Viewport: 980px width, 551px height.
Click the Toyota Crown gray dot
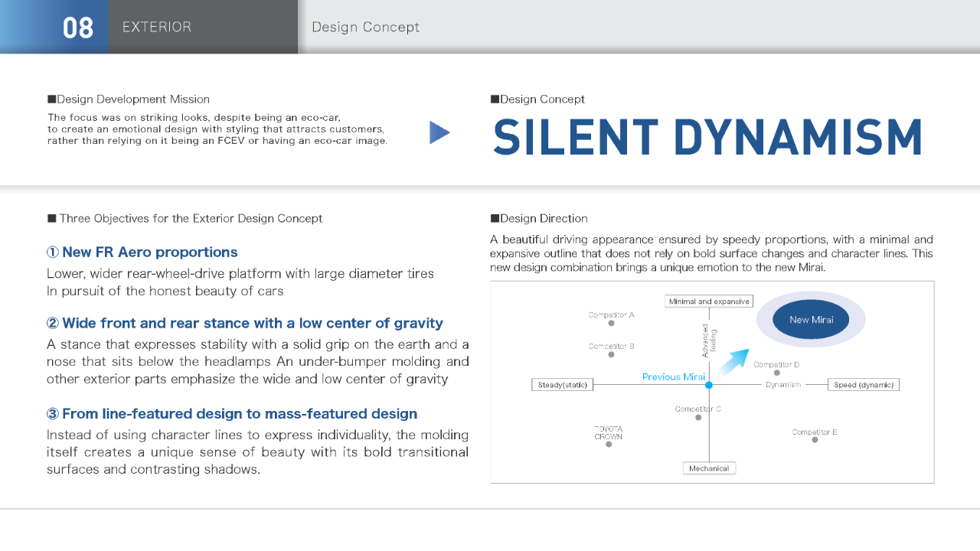pyautogui.click(x=609, y=445)
